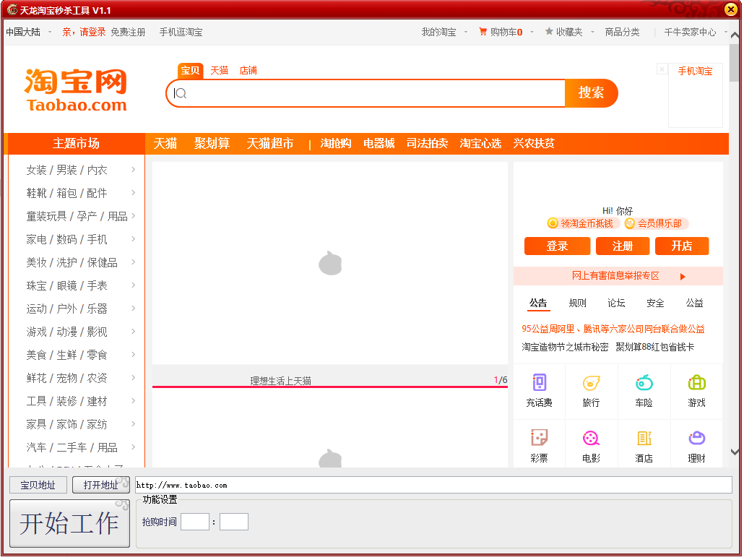
Task: Click 亲，请登录 link
Action: (x=84, y=32)
